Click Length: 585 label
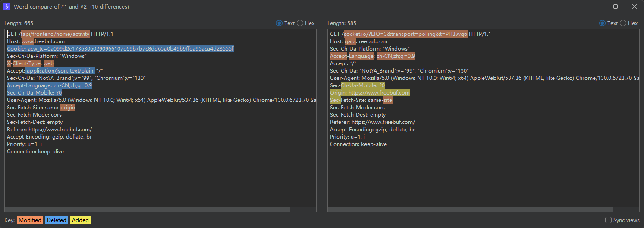 tap(342, 23)
